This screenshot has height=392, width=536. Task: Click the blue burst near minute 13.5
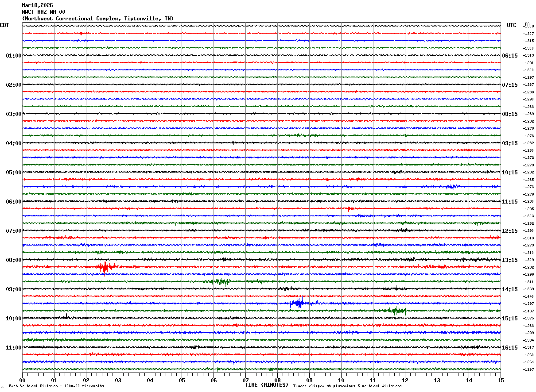[451, 187]
